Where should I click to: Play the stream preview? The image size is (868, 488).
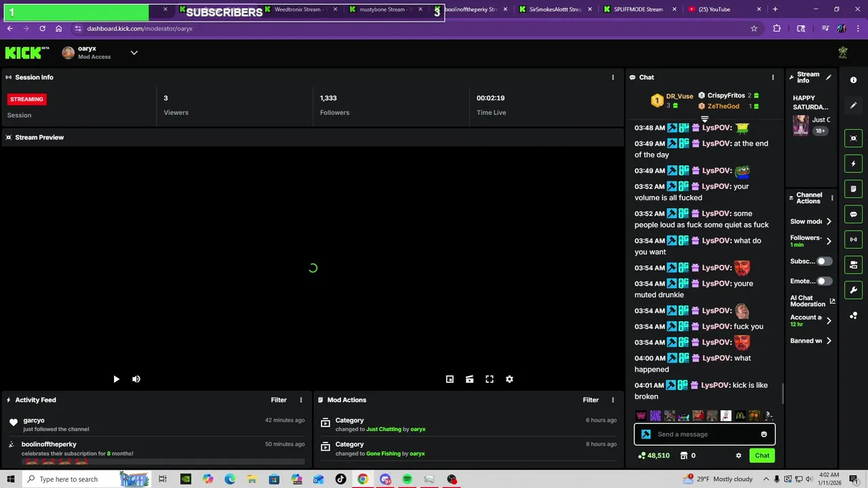pyautogui.click(x=116, y=380)
